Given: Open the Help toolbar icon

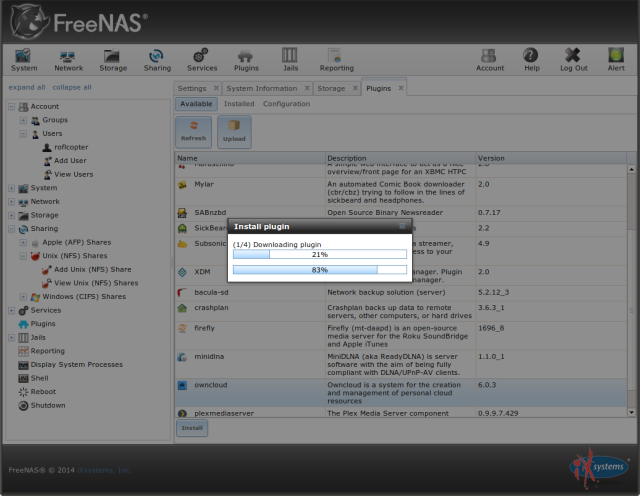Looking at the screenshot, I should pyautogui.click(x=531, y=60).
